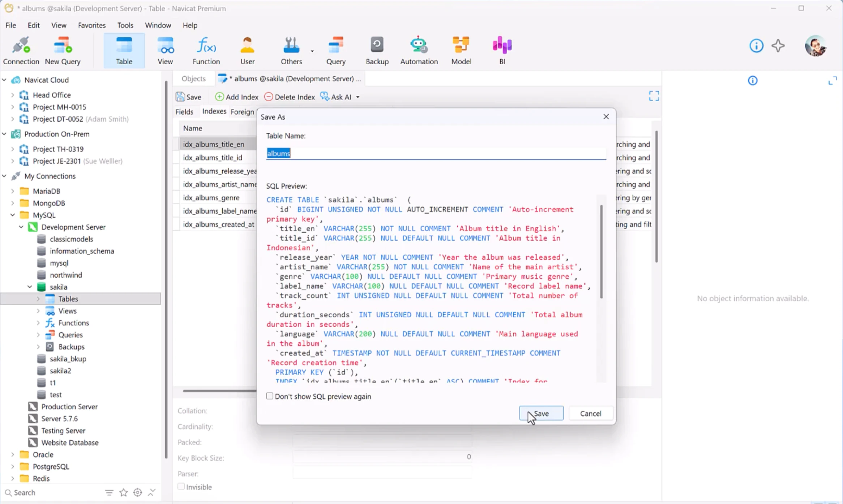The image size is (843, 504).
Task: Click the Table Name input field
Action: (x=436, y=153)
